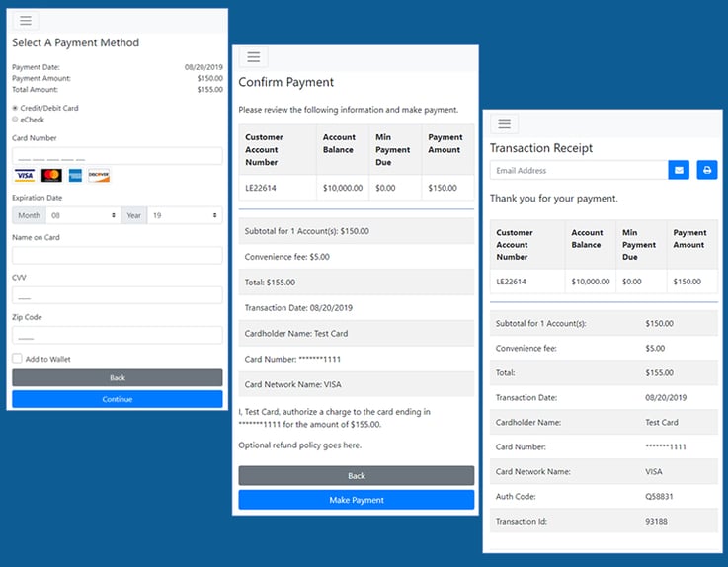Click $10,000.00 balance in Confirm Payment table
This screenshot has width=728, height=567.
pos(343,188)
